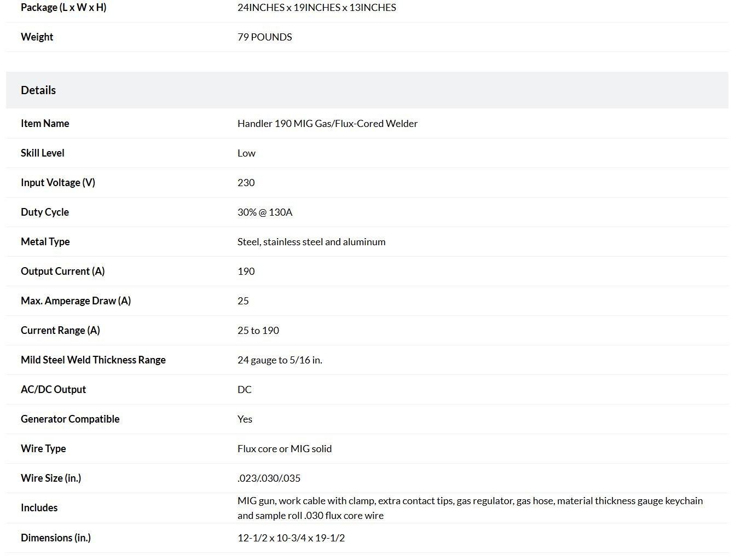Screen dimensions: 752x560
Task: Click the AC/DC Output label
Action: [53, 389]
